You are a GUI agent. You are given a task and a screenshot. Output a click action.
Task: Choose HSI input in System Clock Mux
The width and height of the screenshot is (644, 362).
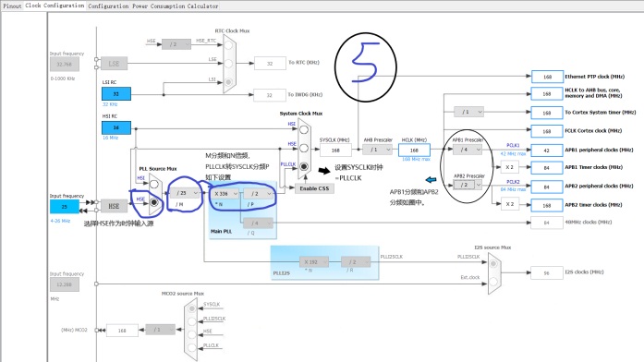coord(303,130)
